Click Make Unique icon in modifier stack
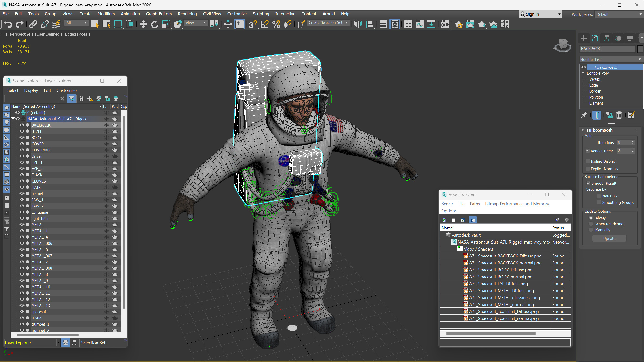This screenshot has height=362, width=644. tap(610, 115)
